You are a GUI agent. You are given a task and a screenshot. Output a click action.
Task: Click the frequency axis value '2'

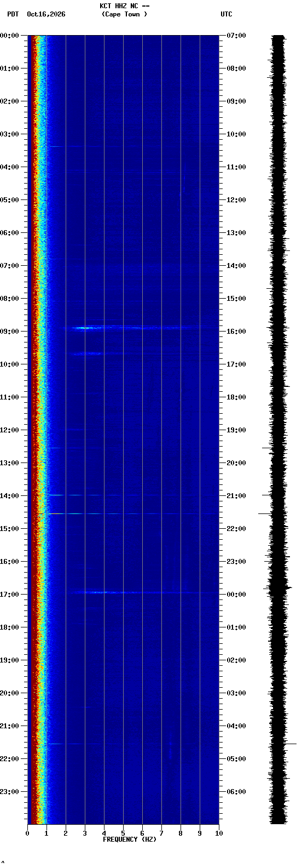[66, 833]
